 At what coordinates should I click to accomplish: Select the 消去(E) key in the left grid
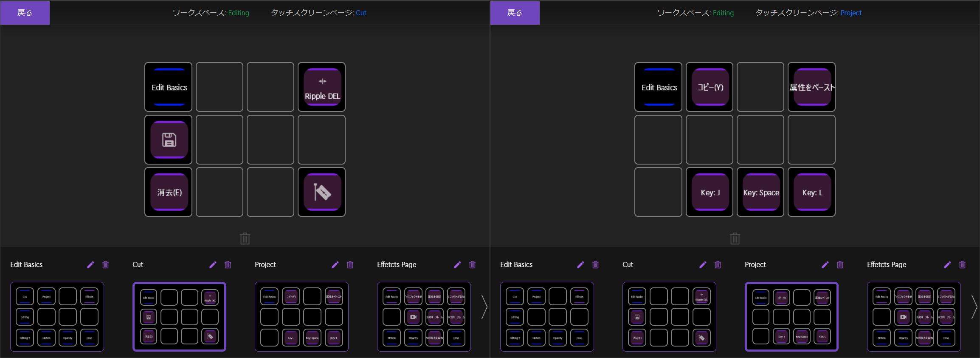click(x=169, y=192)
